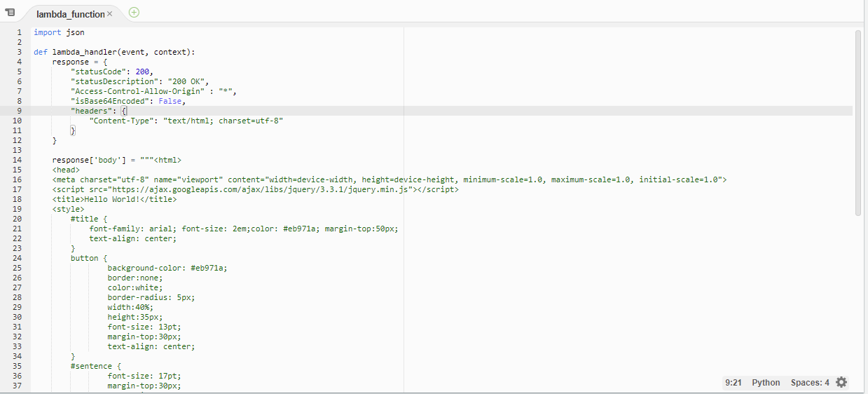Click the "button {" selector line
868x394 pixels.
tap(89, 258)
